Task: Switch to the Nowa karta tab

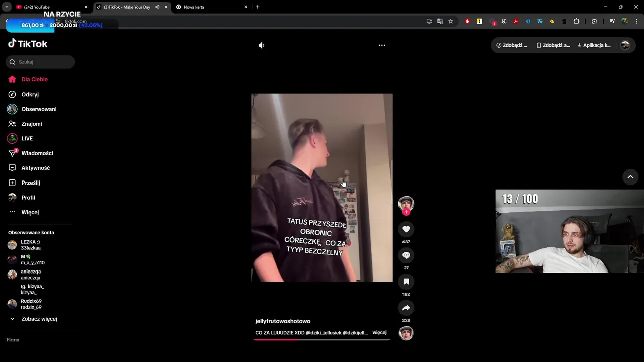Action: coord(211,7)
